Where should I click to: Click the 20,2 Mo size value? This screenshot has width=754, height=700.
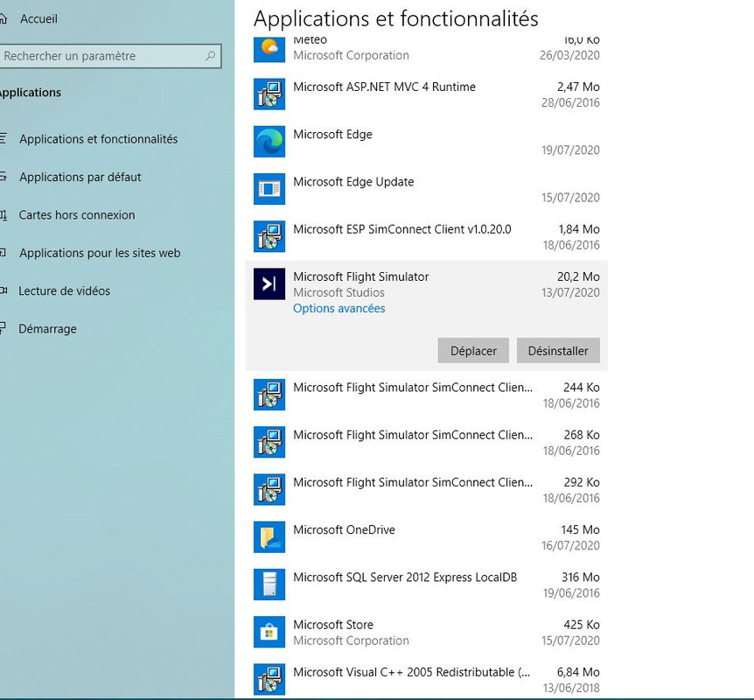click(x=578, y=276)
